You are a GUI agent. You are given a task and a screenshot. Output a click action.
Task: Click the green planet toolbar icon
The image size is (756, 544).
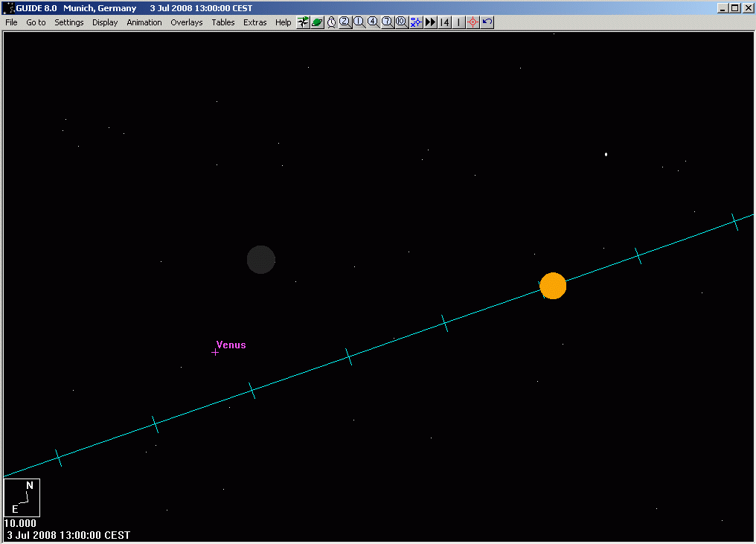(x=317, y=22)
